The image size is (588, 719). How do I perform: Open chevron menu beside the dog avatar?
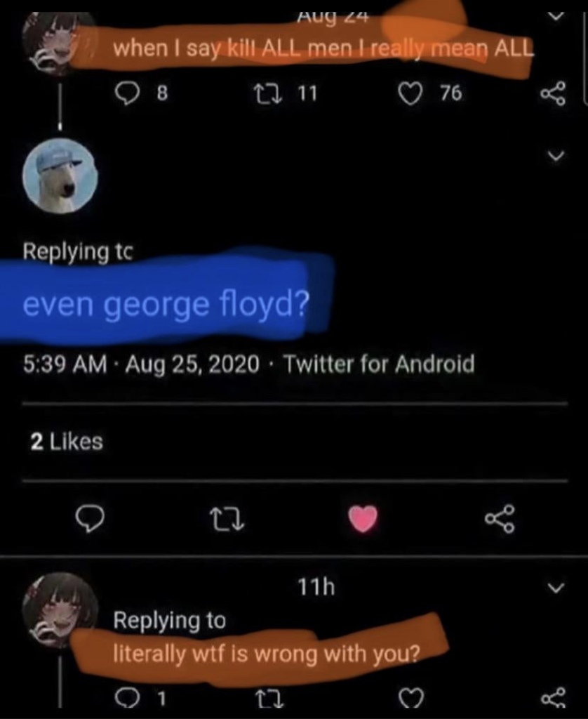(x=555, y=157)
